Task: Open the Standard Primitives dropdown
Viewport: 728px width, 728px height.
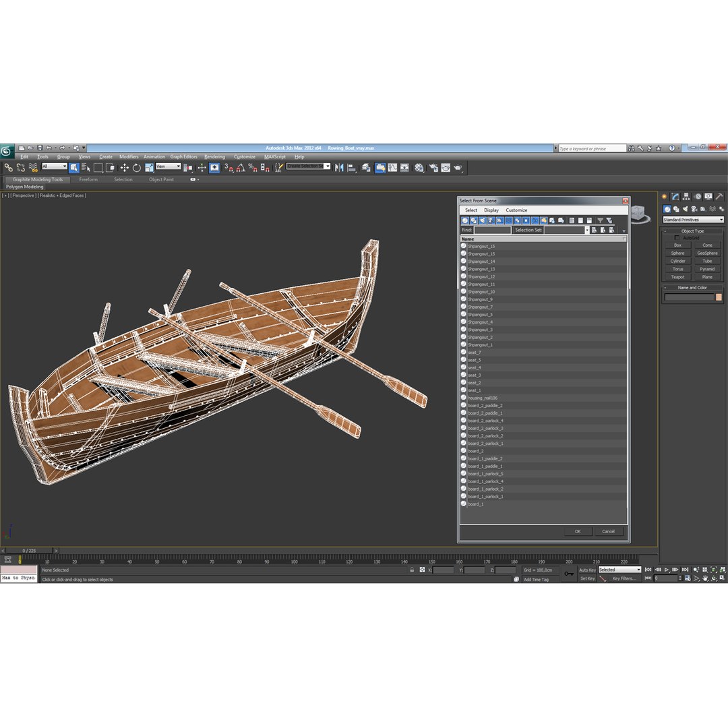Action: 693,220
